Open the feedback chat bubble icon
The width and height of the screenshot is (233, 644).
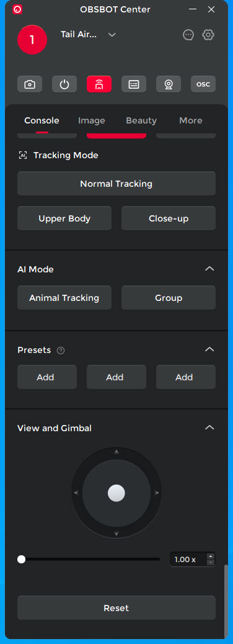coord(188,35)
